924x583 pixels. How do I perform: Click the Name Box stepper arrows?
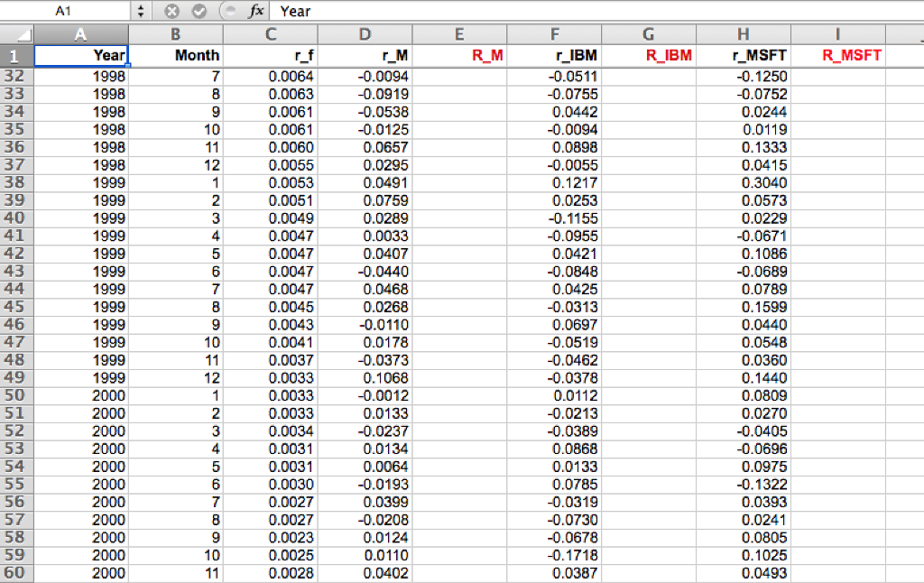[x=142, y=11]
